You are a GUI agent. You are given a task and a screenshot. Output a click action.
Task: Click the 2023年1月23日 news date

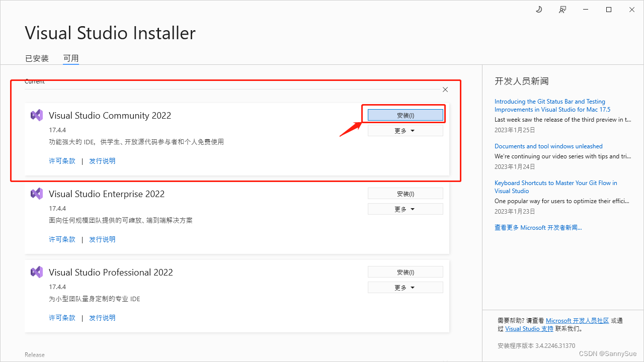pyautogui.click(x=515, y=211)
